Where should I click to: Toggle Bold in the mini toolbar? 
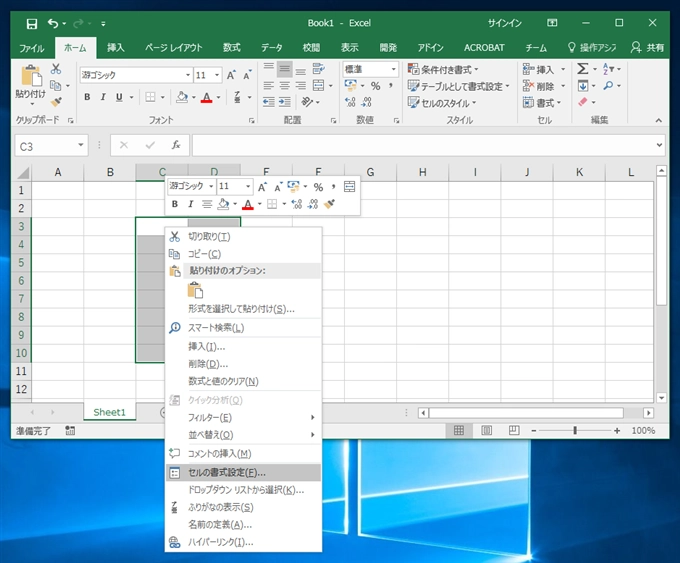coord(175,204)
